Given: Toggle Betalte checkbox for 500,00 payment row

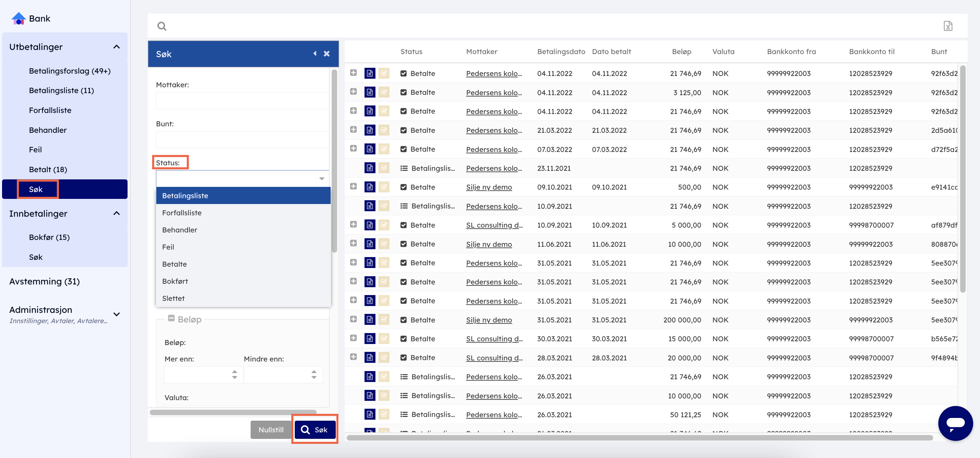Looking at the screenshot, I should 403,187.
